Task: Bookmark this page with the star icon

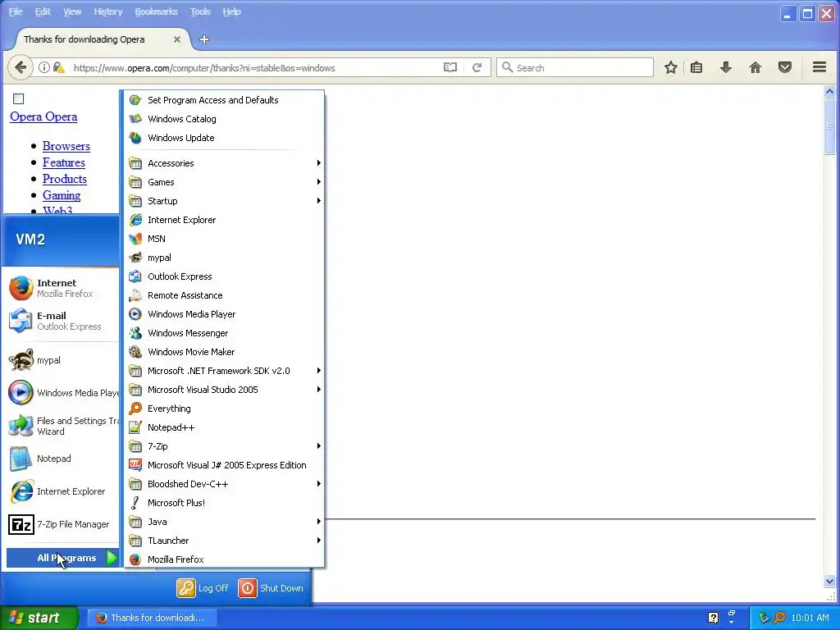Action: (671, 67)
